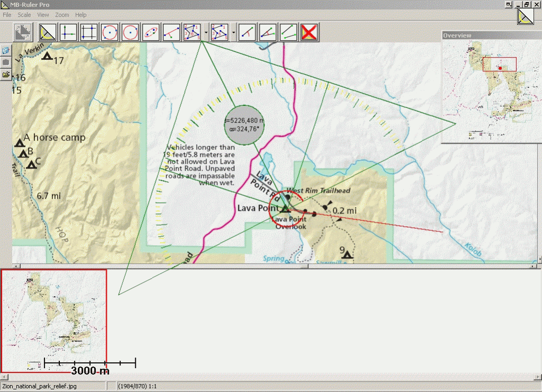Click the "6.7 mi" map label
Viewport: 542px width, 392px height.
tap(49, 196)
